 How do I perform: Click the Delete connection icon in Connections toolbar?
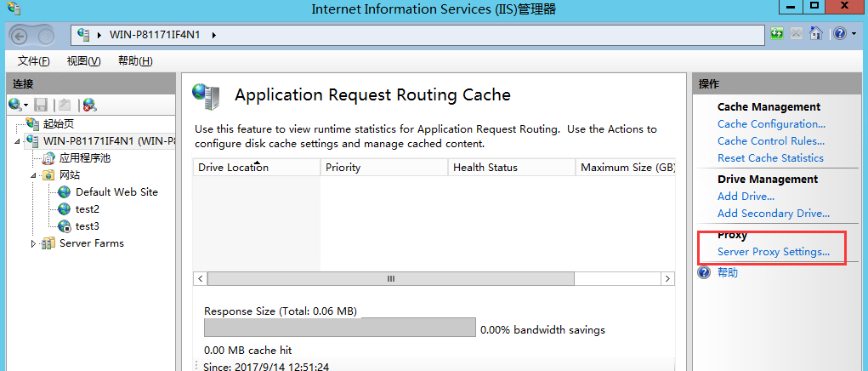click(89, 104)
